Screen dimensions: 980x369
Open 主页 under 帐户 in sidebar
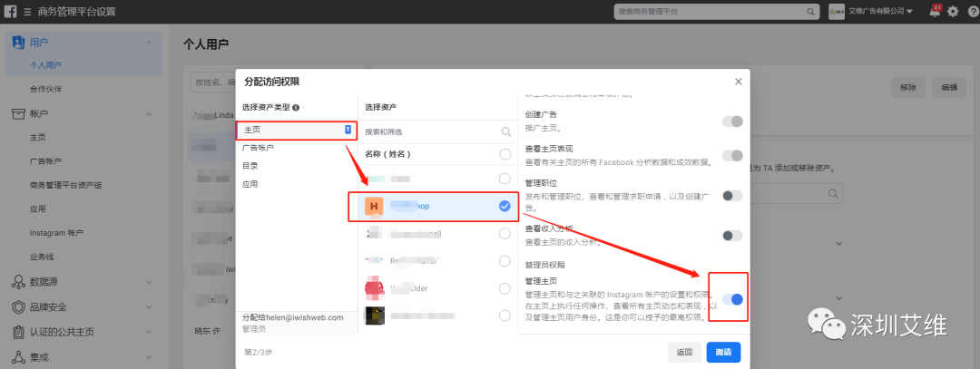point(37,138)
